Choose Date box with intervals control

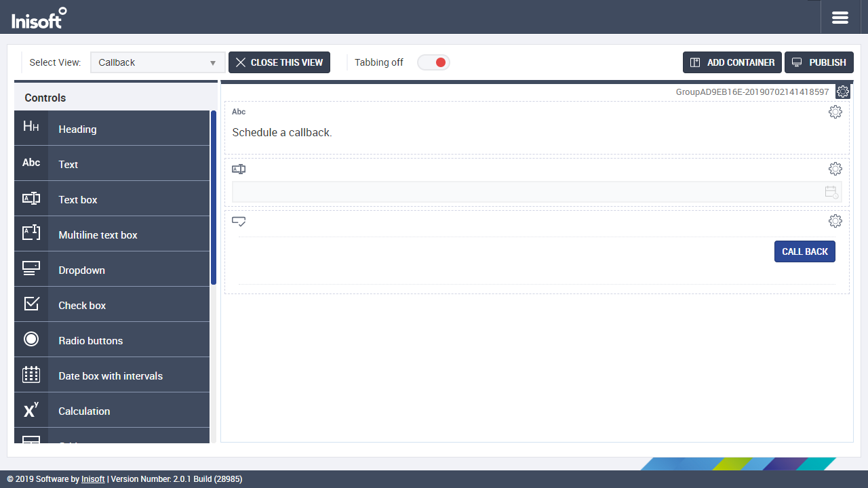[x=111, y=375]
